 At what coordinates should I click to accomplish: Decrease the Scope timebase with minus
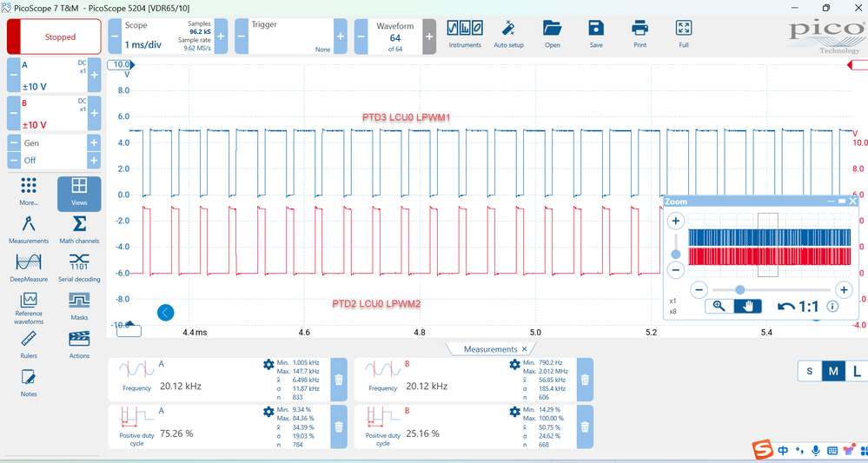[115, 36]
